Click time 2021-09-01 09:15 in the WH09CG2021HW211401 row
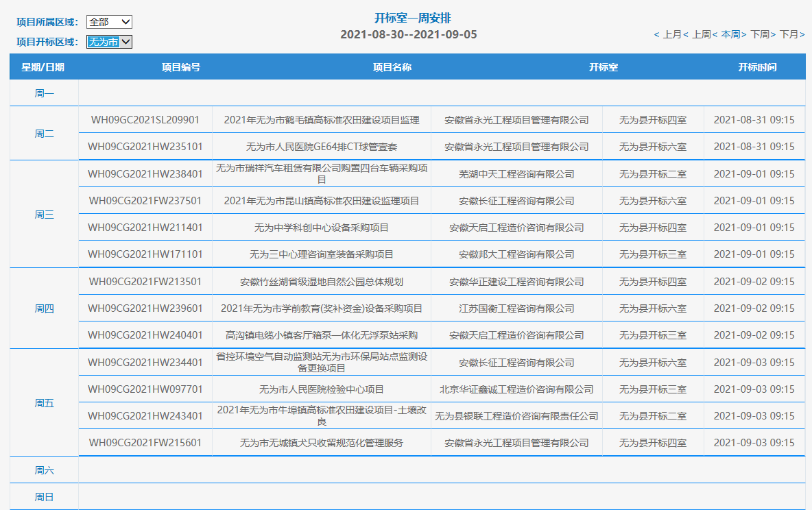 754,228
